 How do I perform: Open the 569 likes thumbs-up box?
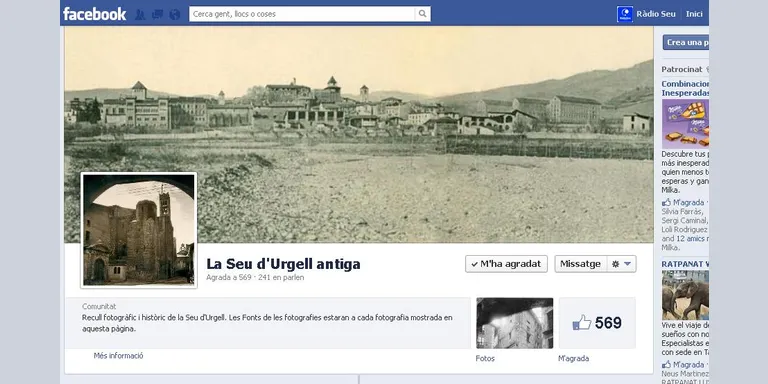tap(597, 323)
